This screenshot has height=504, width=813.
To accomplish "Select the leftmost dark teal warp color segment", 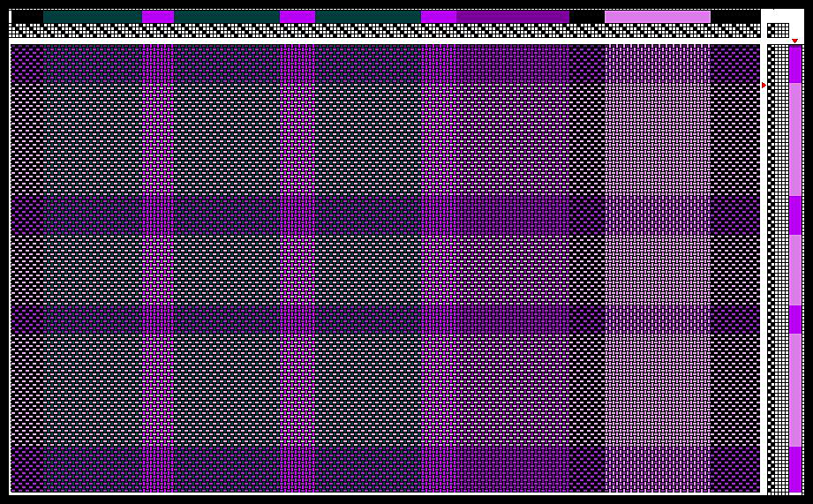I will [93, 17].
